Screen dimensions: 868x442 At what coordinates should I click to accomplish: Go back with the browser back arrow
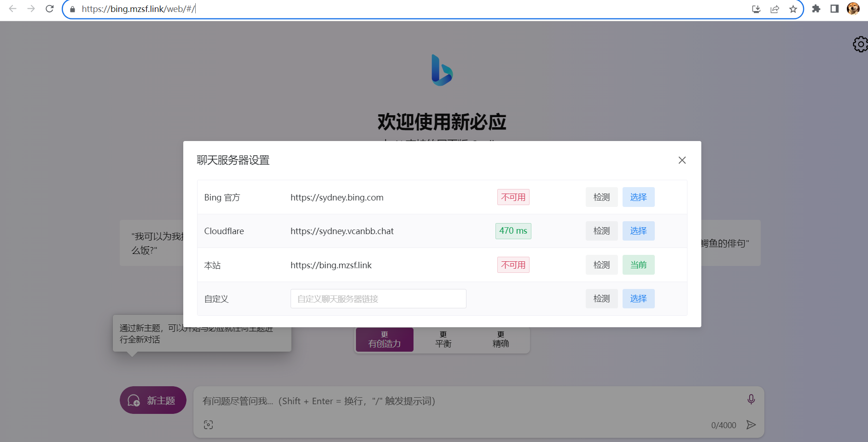coord(13,9)
